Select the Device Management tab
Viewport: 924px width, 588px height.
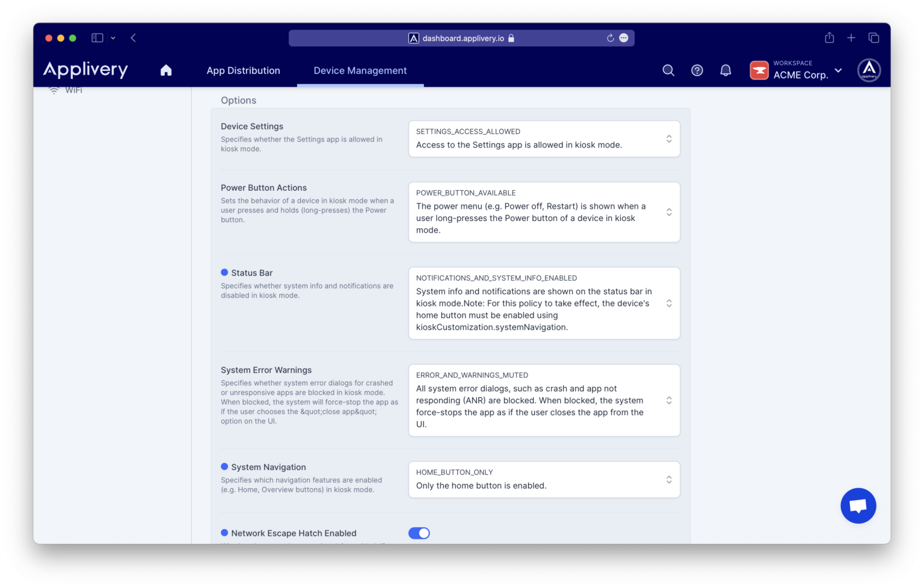[360, 70]
